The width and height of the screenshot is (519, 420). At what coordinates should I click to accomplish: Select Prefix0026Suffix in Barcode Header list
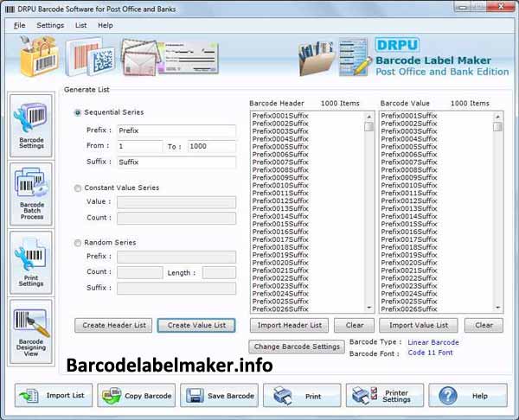[x=280, y=309]
